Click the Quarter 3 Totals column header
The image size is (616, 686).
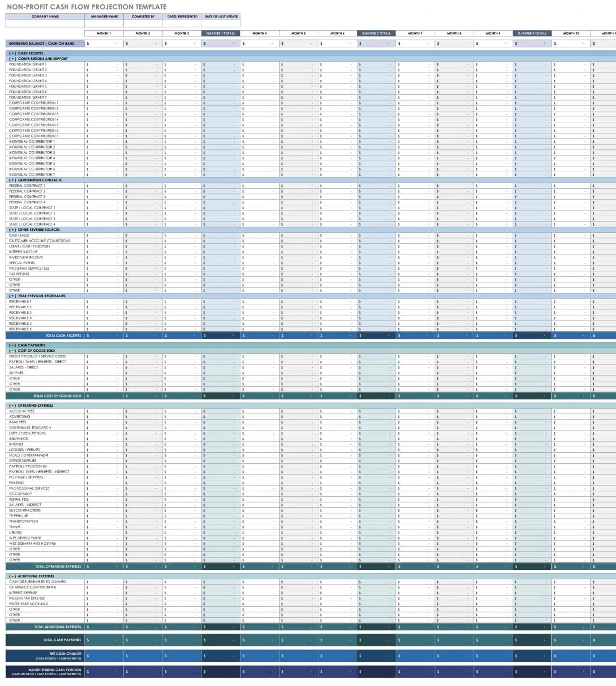coord(532,34)
